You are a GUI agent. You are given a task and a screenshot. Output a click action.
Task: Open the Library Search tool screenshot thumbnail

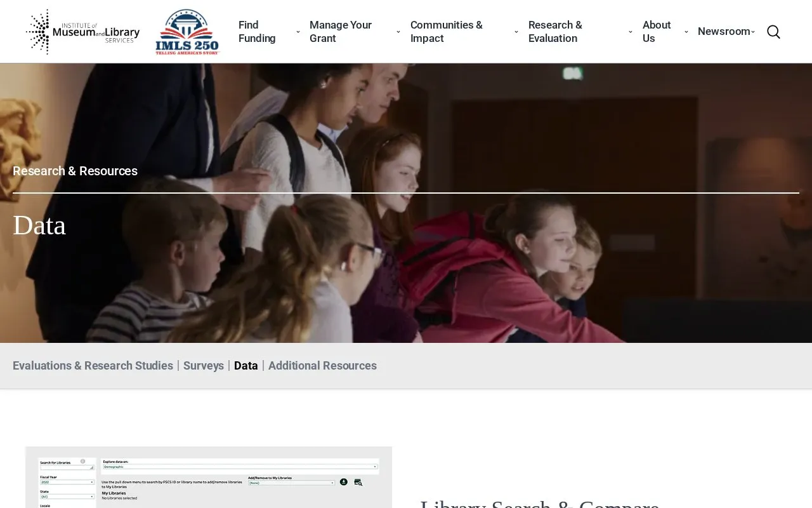coord(209,478)
